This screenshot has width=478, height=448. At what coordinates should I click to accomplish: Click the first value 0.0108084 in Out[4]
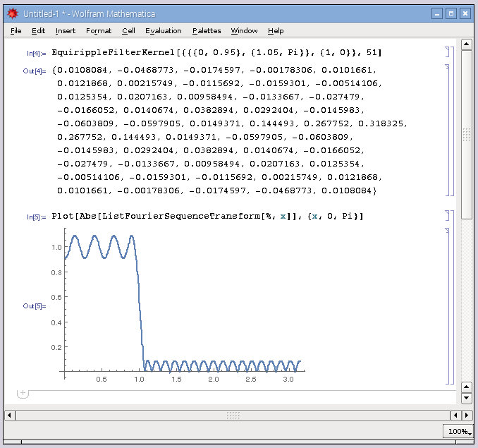[x=82, y=70]
